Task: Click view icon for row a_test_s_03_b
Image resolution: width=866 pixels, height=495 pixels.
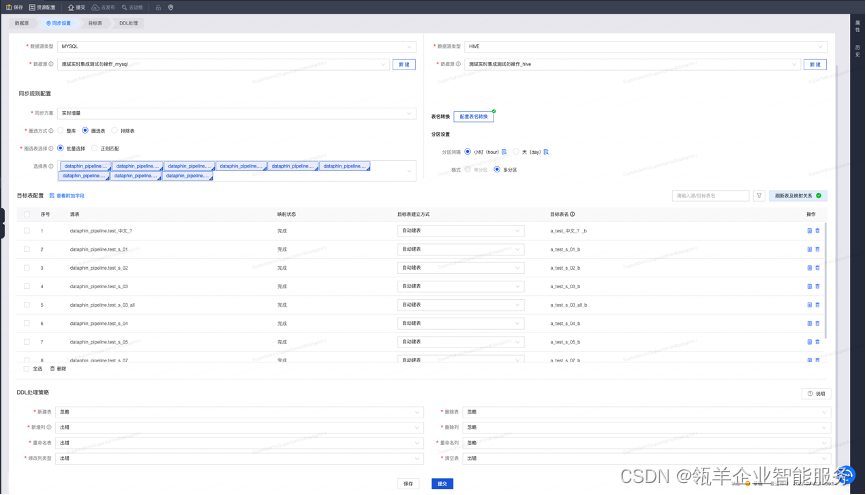Action: coord(810,286)
